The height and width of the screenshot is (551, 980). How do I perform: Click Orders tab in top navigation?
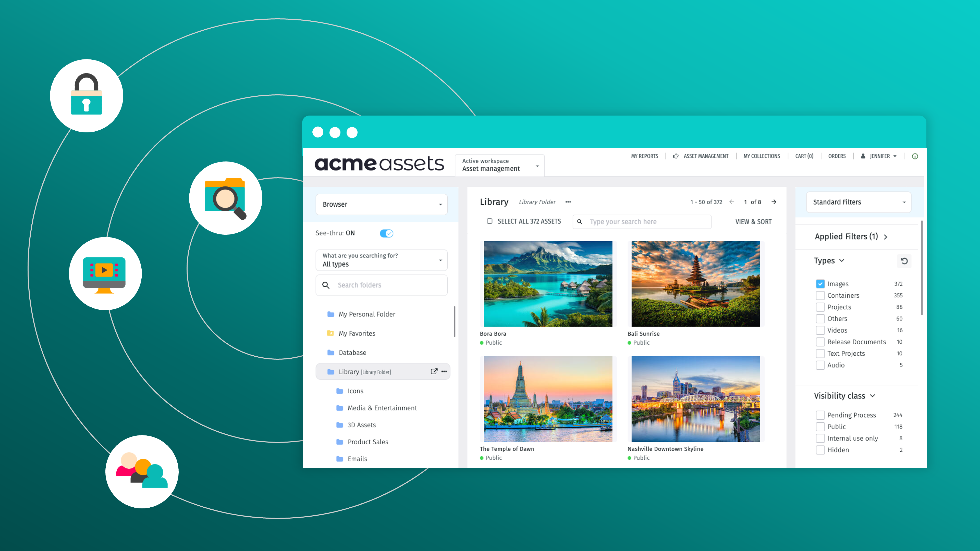pyautogui.click(x=837, y=156)
